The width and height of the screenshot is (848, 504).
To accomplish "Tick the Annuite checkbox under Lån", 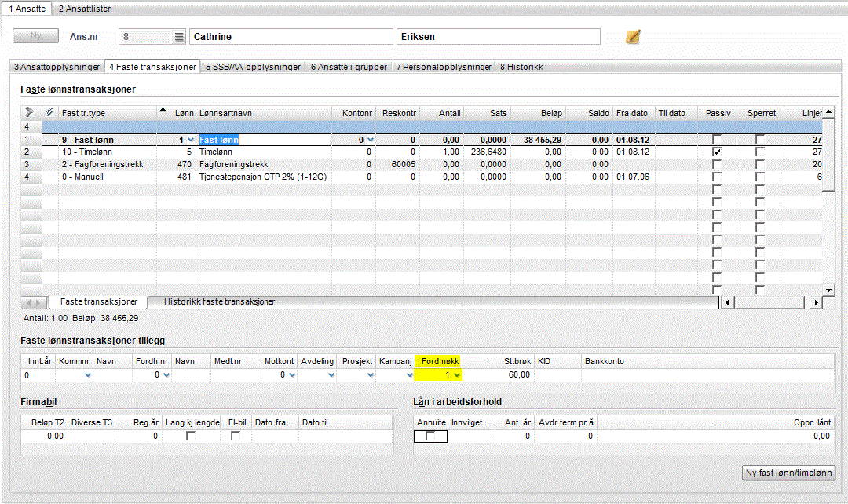I will coord(429,436).
